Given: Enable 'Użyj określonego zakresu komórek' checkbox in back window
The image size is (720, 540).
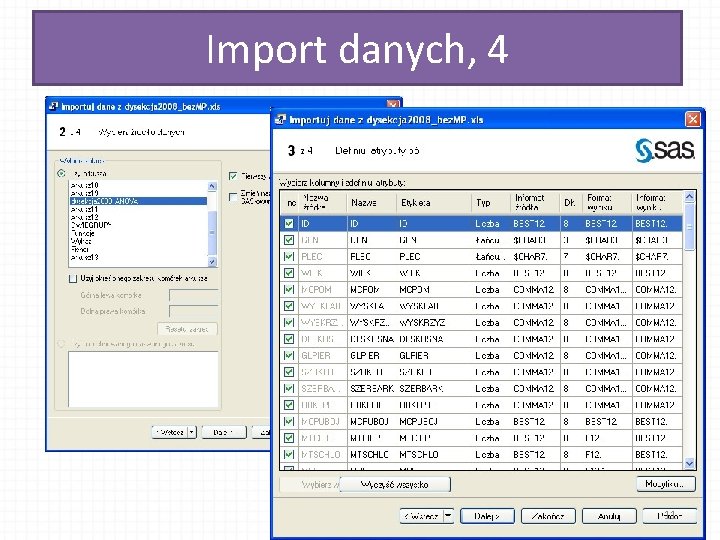Looking at the screenshot, I should [73, 279].
